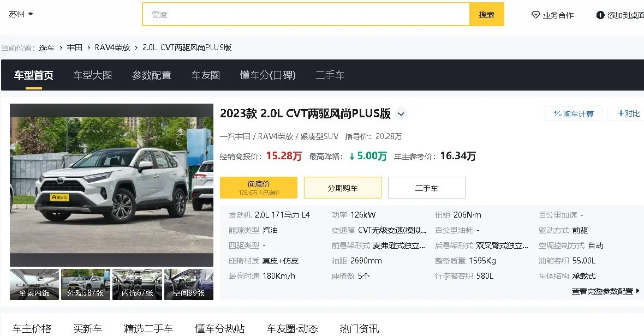Click the yellow 搜索 button
The height and width of the screenshot is (336, 644).
[x=487, y=14]
